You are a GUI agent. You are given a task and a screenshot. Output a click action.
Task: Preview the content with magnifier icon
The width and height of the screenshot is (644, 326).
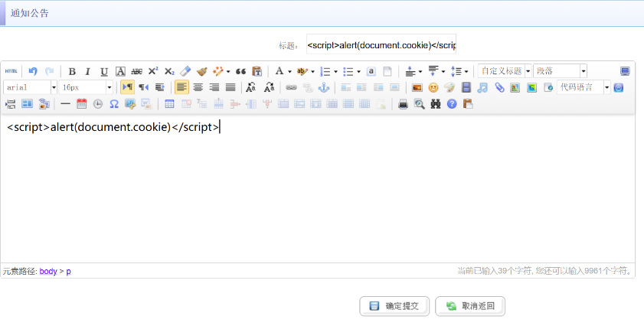(420, 104)
